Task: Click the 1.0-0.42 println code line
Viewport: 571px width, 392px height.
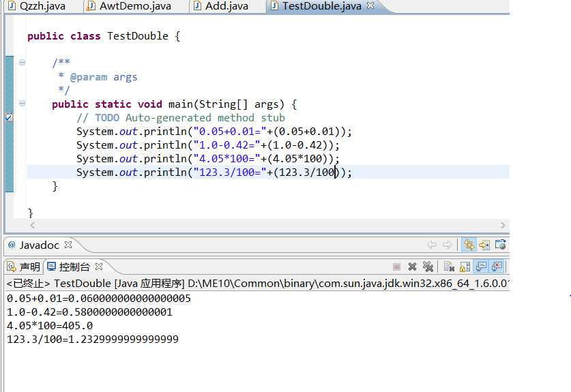Action: [x=208, y=145]
